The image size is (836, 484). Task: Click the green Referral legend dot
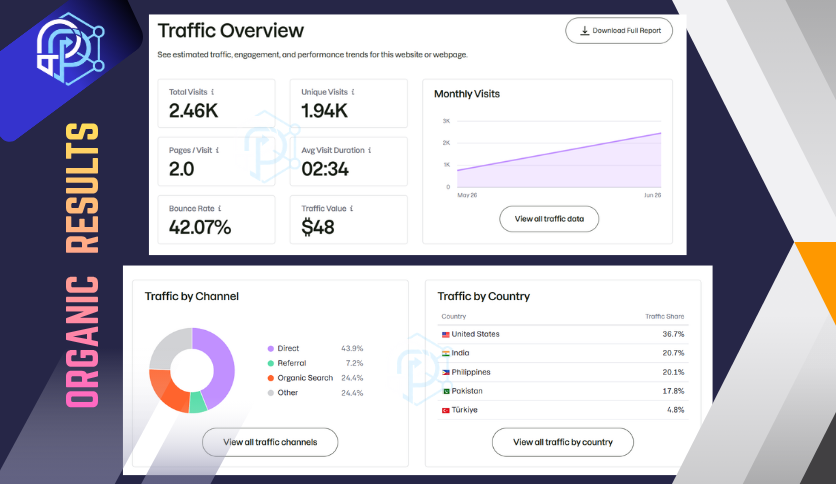[x=271, y=364]
